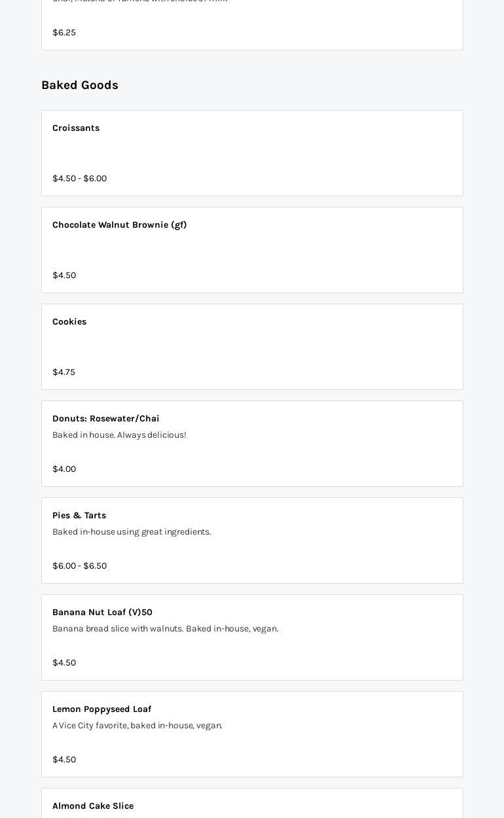
Task: Click "Baked in house. Always delicious!" description
Action: 119,435
